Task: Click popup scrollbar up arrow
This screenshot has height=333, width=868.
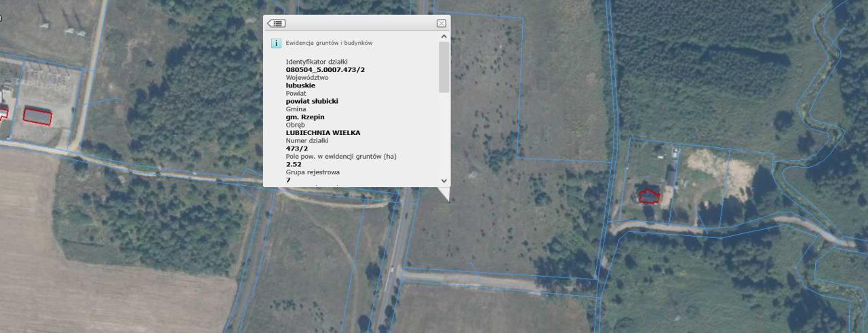Action: (444, 37)
